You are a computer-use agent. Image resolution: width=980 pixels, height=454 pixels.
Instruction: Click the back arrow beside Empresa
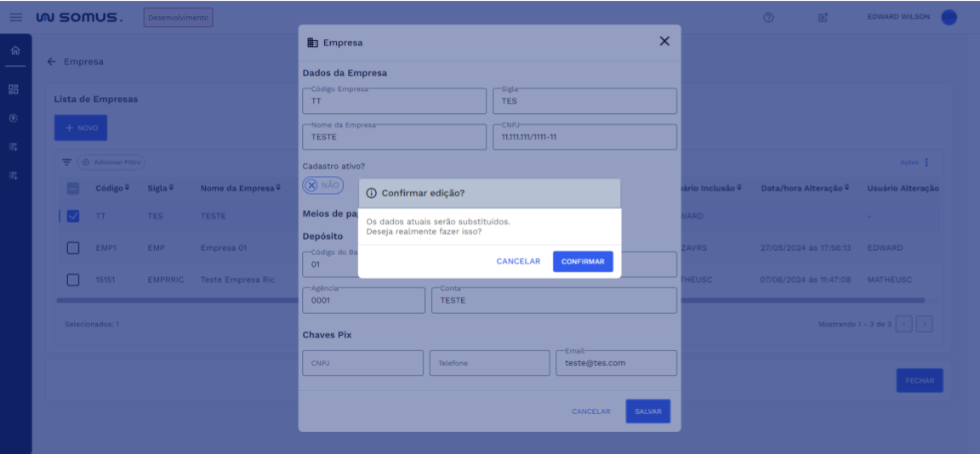[52, 62]
